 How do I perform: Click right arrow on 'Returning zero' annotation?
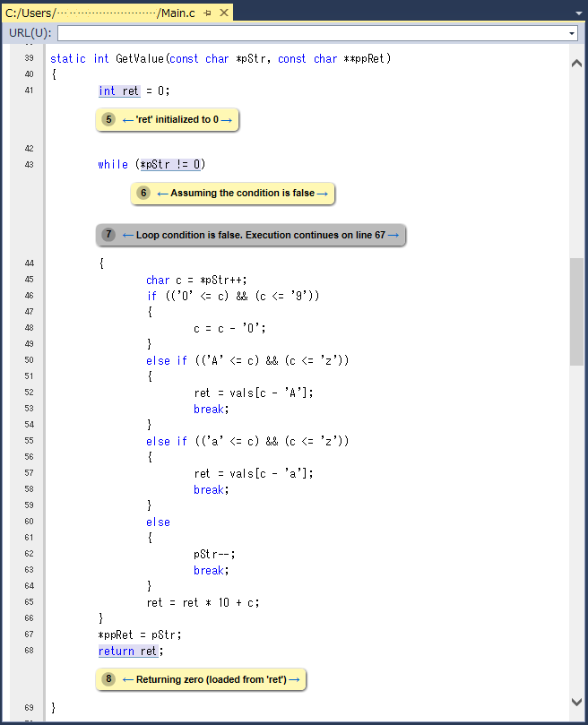295,680
